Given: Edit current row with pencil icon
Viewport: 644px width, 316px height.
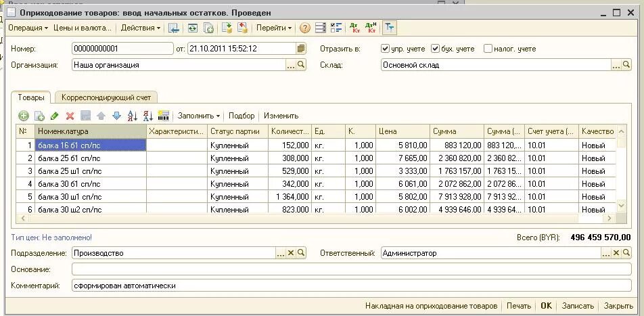Looking at the screenshot, I should 55,116.
